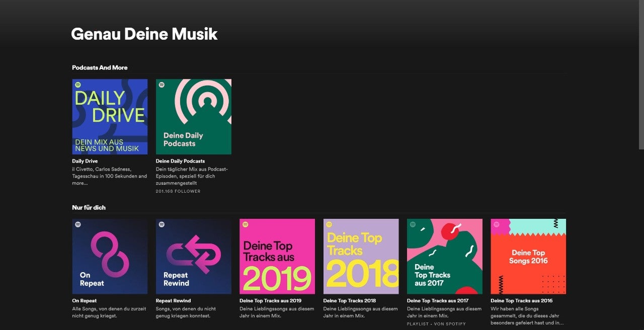Screen dimensions: 644x330
Task: Click the 201.168 FOLLOWER text
Action: tap(178, 191)
